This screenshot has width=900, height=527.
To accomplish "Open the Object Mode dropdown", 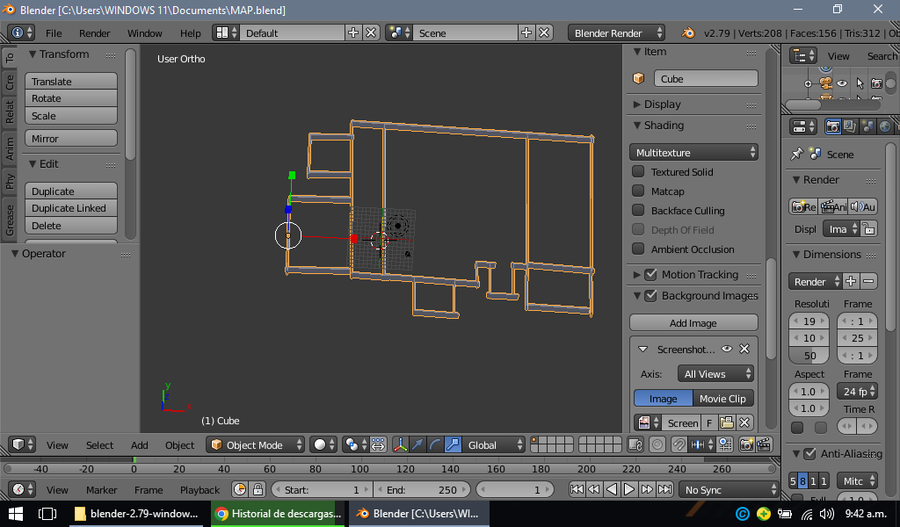I will tap(255, 444).
